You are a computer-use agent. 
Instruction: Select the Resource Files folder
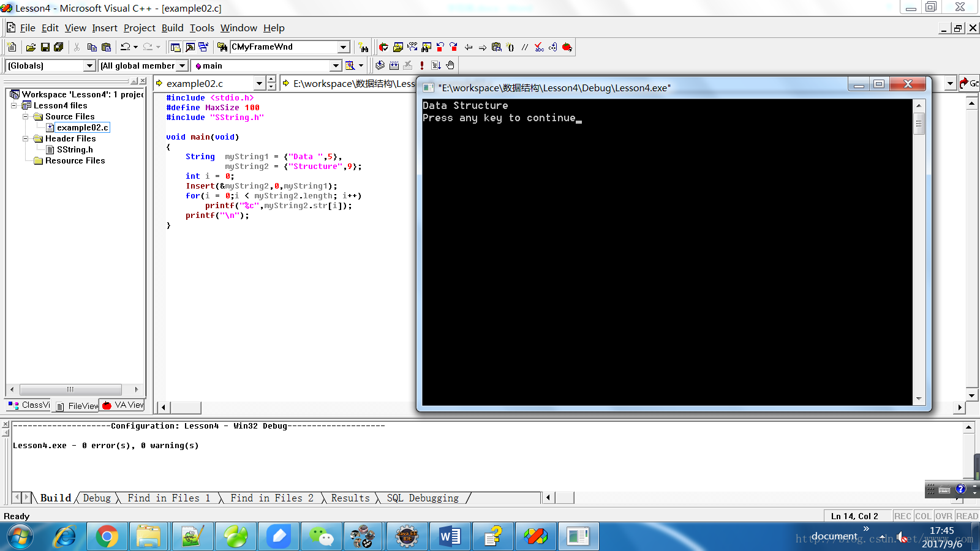pyautogui.click(x=75, y=160)
